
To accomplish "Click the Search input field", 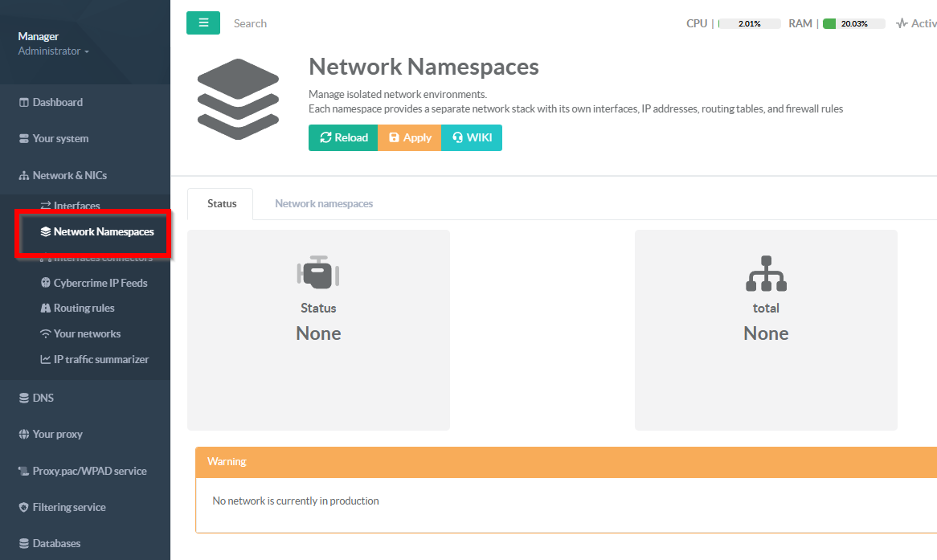I will [321, 23].
